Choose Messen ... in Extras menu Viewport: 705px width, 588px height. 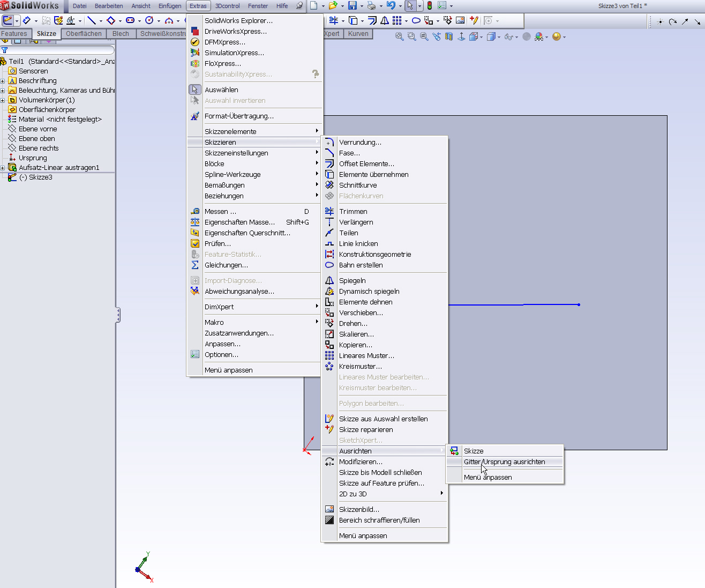tap(255, 211)
